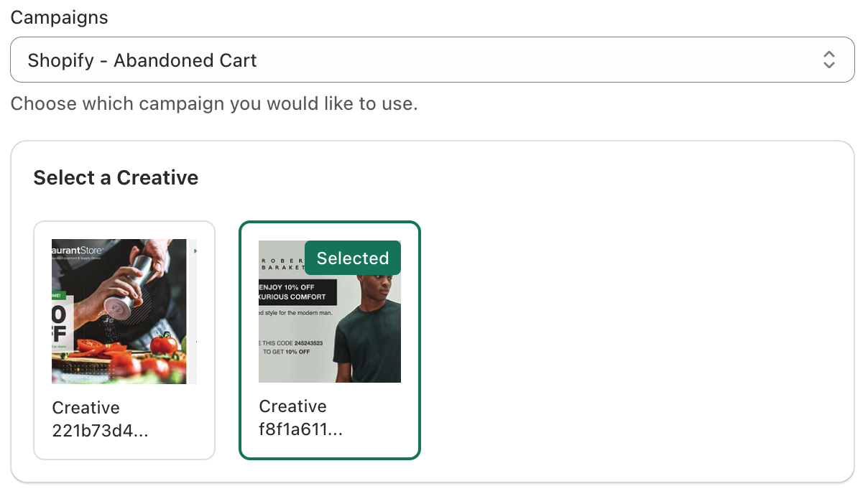Click the up-down chevron icon in Campaigns select
This screenshot has width=868, height=499.
pos(829,60)
